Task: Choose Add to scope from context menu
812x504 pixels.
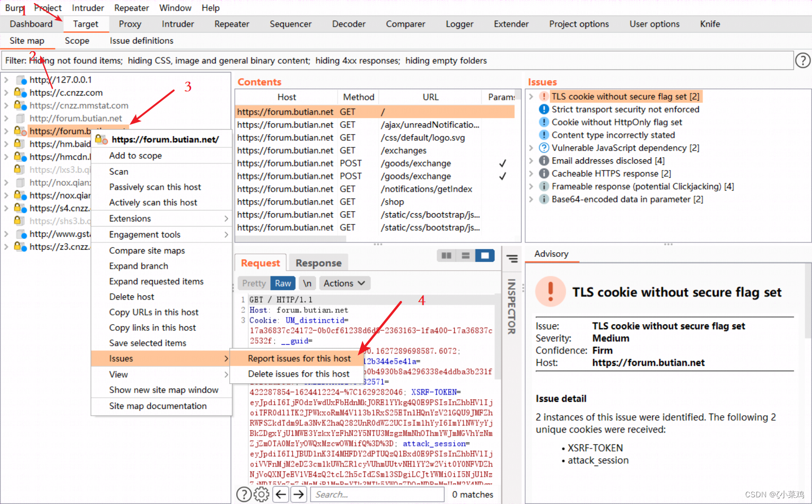Action: coord(161,156)
